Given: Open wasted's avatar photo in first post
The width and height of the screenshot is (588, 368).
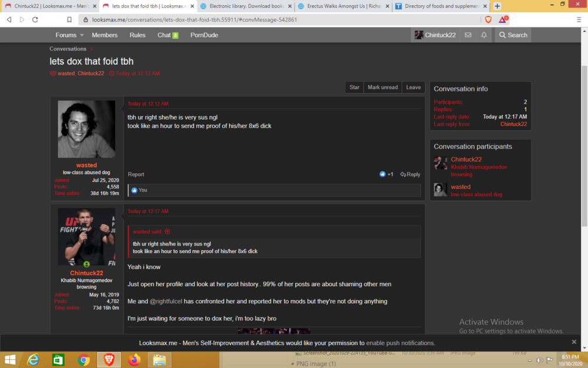Looking at the screenshot, I should tap(86, 129).
